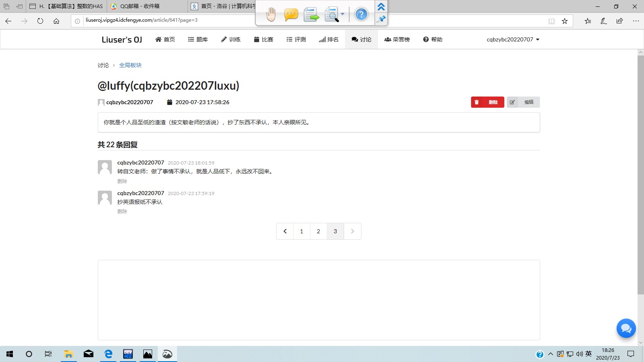
Task: Open 训练 in the navigation bar
Action: pyautogui.click(x=231, y=39)
